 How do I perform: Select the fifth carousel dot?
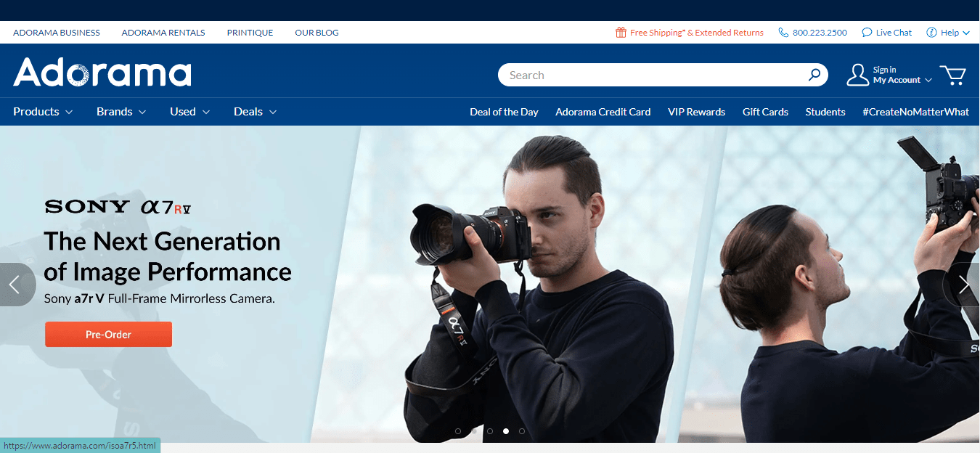pyautogui.click(x=522, y=431)
